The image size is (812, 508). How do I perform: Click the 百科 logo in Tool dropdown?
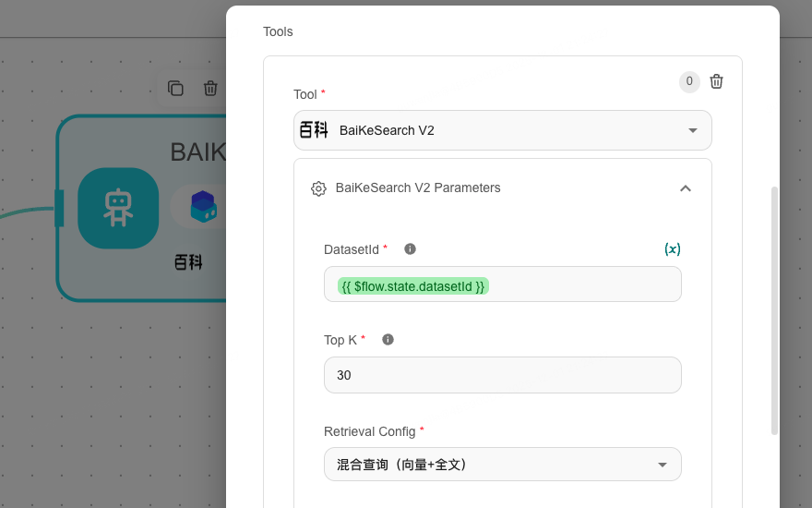click(314, 129)
